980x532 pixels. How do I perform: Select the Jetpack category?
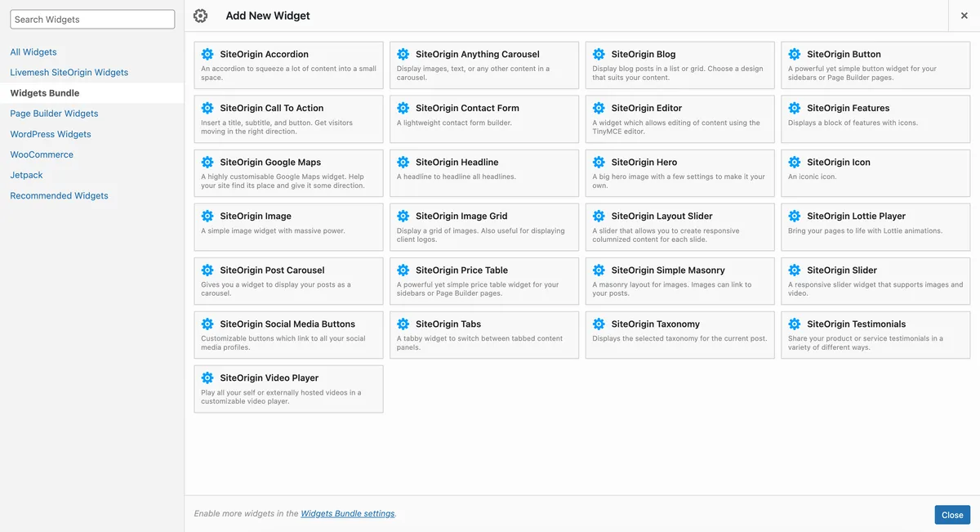coord(26,175)
